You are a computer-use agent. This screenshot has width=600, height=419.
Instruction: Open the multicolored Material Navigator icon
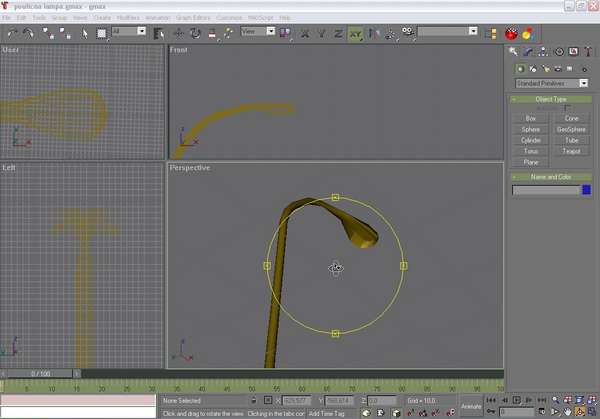[528, 34]
